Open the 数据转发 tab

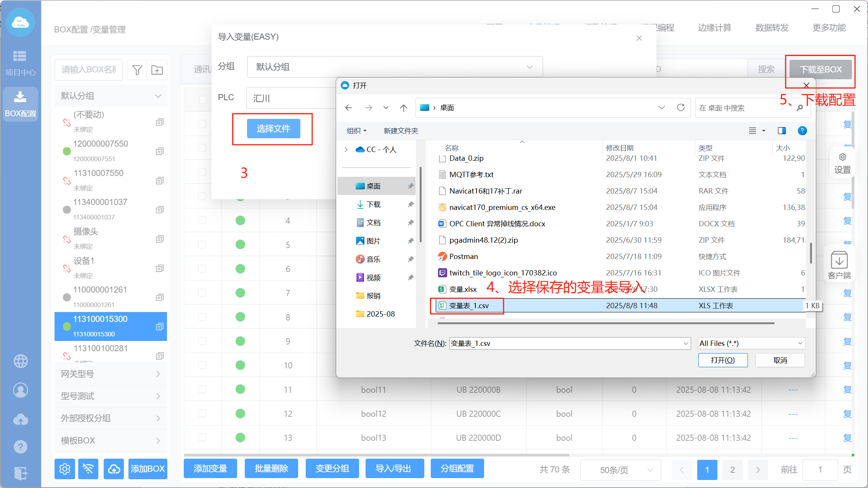tap(772, 28)
